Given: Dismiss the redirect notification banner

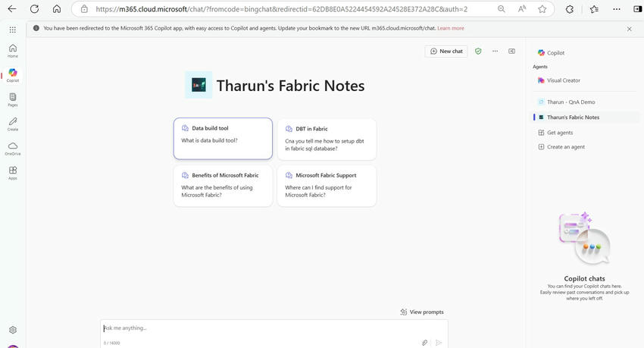Looking at the screenshot, I should click(x=629, y=29).
